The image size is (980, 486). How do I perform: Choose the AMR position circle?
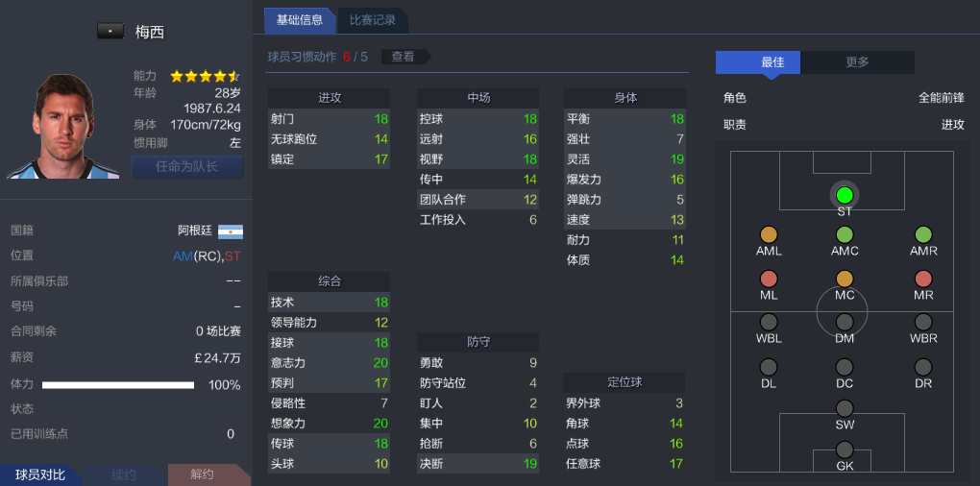point(923,234)
